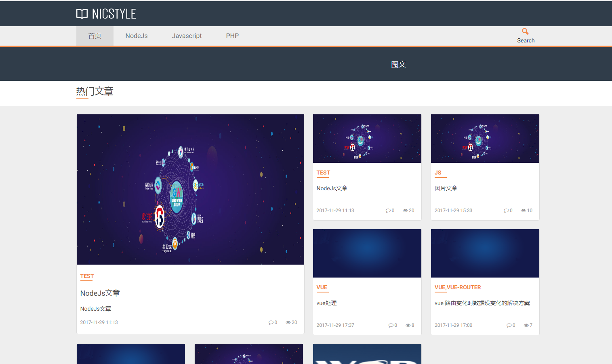Click the 热门文章 section heading
This screenshot has width=612, height=364.
click(95, 92)
